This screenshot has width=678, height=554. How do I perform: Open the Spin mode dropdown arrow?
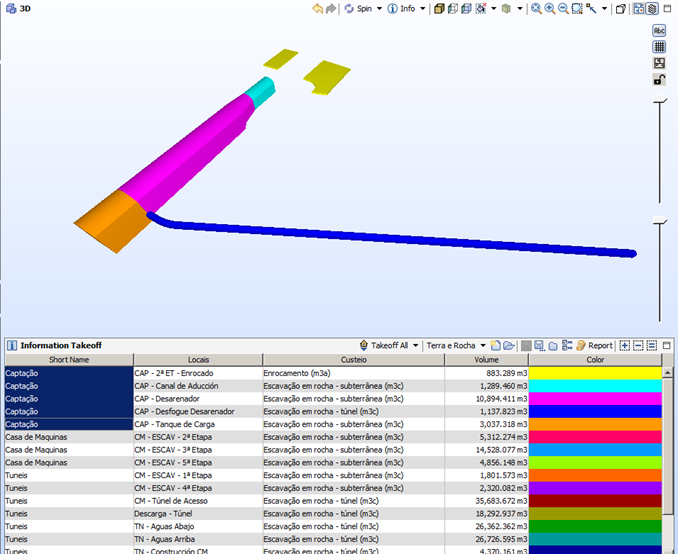pos(379,8)
